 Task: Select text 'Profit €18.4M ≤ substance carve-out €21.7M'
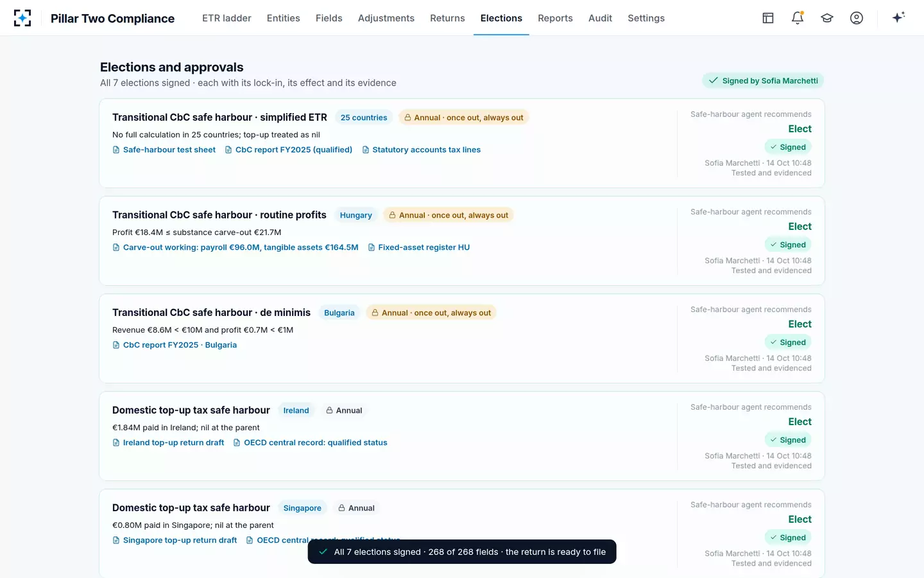click(x=196, y=232)
